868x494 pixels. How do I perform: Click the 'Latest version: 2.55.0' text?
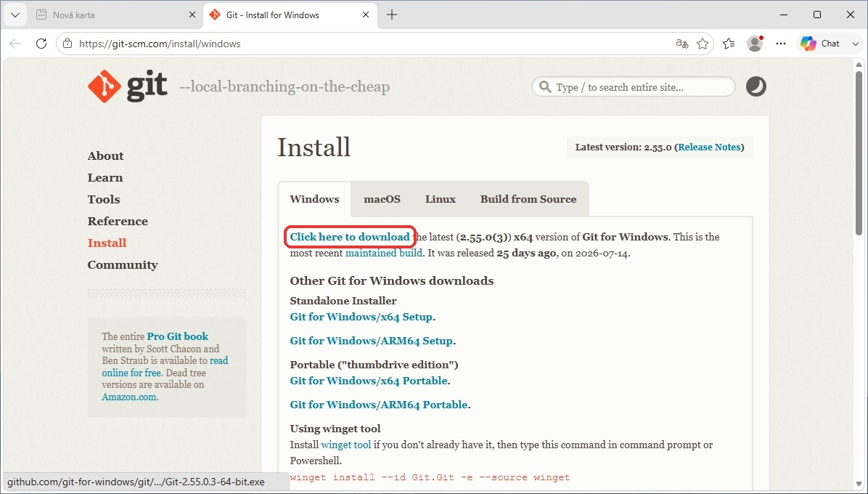coord(623,147)
